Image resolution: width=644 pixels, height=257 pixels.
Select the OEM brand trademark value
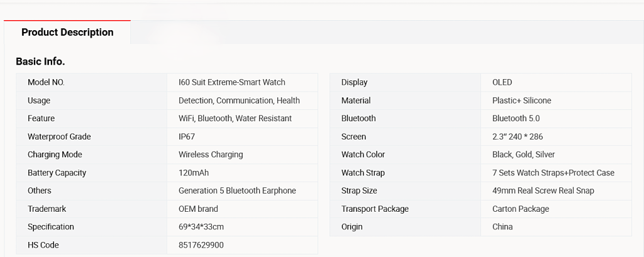coord(198,209)
